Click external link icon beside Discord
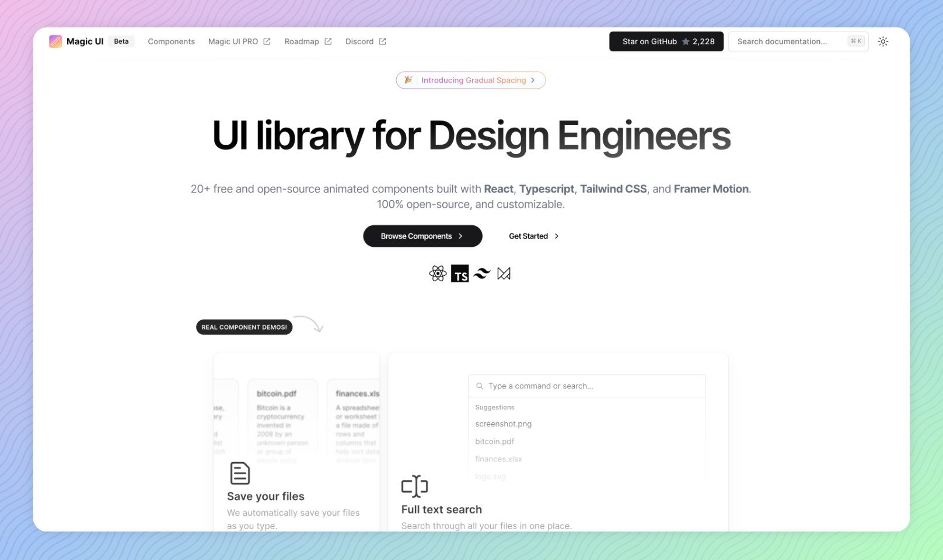Viewport: 943px width, 560px height. 382,41
